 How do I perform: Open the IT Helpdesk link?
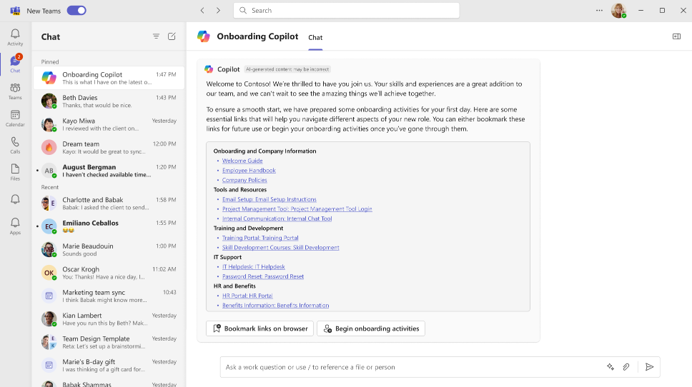pos(254,267)
